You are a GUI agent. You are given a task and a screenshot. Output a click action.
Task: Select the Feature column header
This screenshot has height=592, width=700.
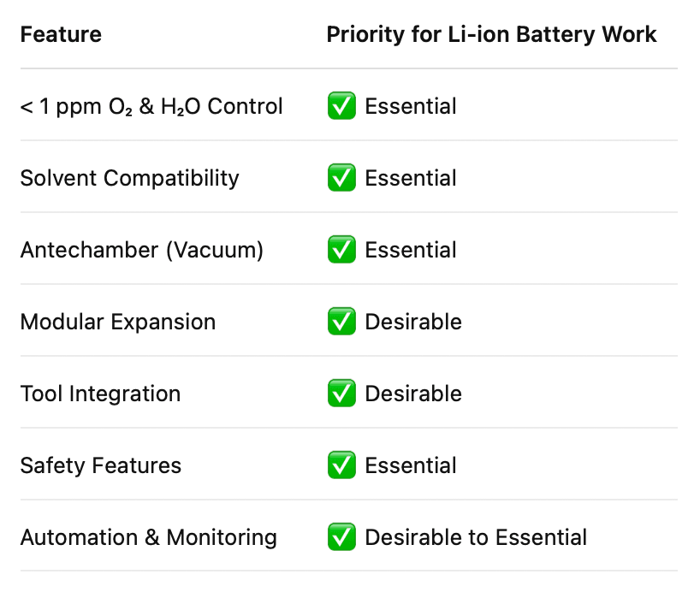(61, 34)
